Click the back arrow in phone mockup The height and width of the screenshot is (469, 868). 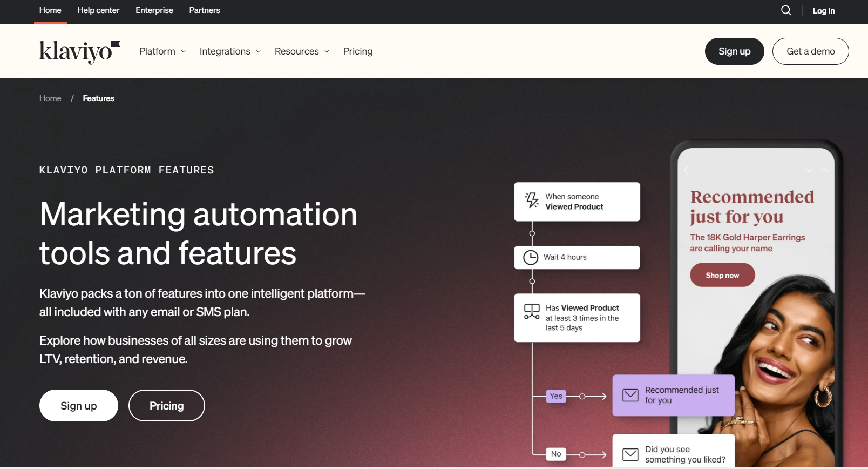686,170
